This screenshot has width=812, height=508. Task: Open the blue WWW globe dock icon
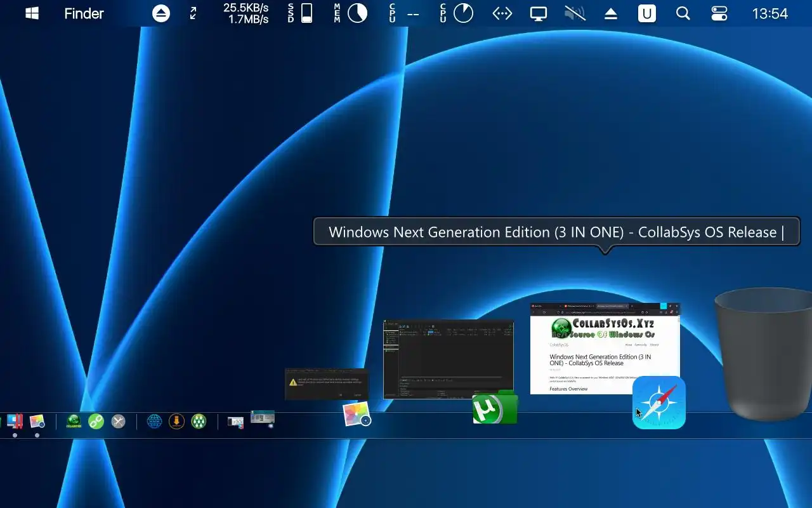click(x=154, y=421)
